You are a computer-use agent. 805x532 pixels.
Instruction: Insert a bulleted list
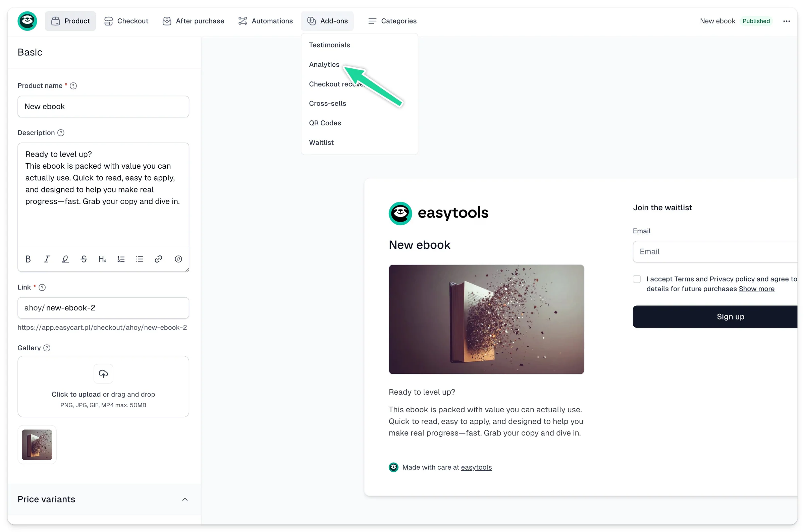click(x=140, y=259)
